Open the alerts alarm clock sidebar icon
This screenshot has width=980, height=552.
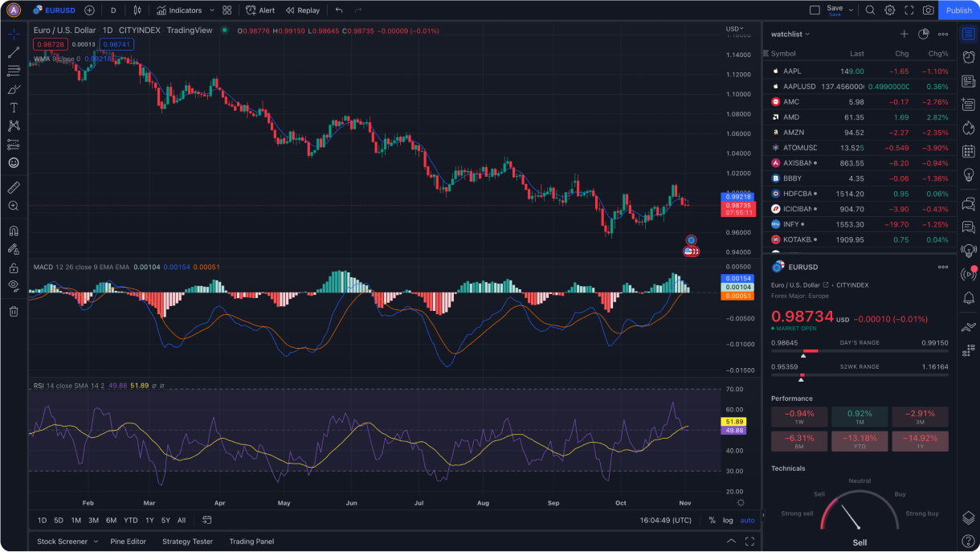[x=968, y=57]
